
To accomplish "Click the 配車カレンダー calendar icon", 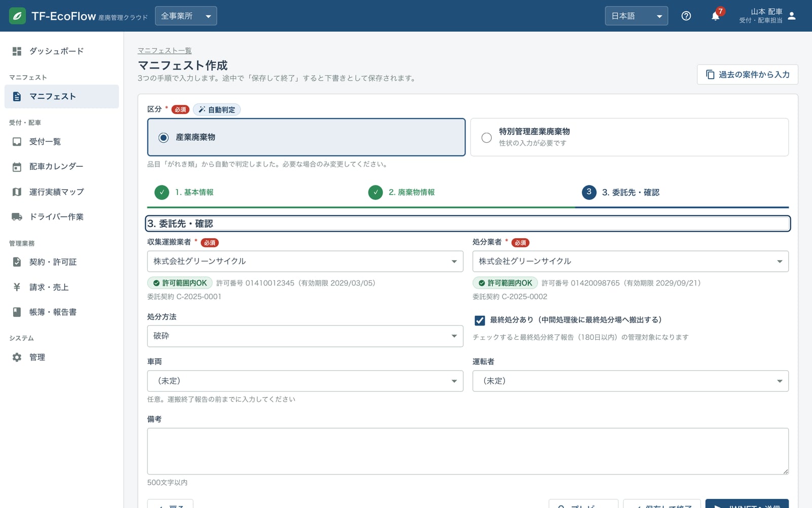I will click(17, 167).
